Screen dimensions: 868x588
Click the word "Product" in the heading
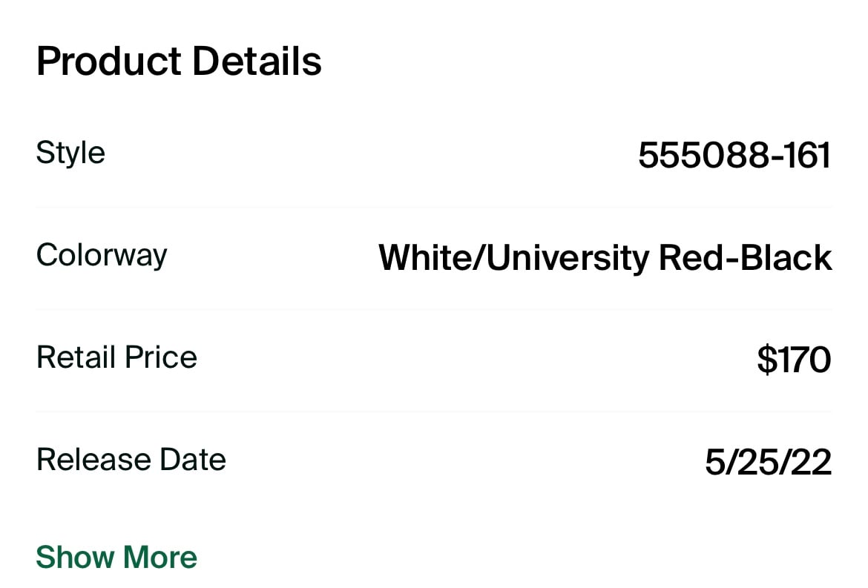pyautogui.click(x=108, y=61)
